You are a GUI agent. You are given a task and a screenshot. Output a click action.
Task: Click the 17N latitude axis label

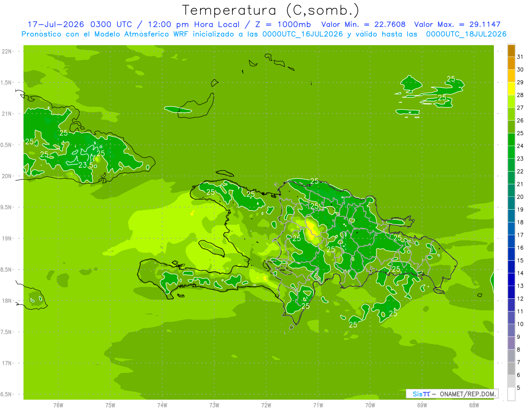pos(7,363)
